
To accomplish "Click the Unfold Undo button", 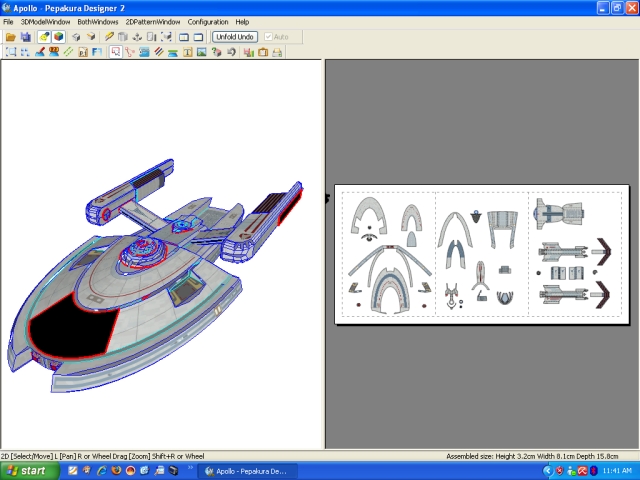I will click(235, 37).
